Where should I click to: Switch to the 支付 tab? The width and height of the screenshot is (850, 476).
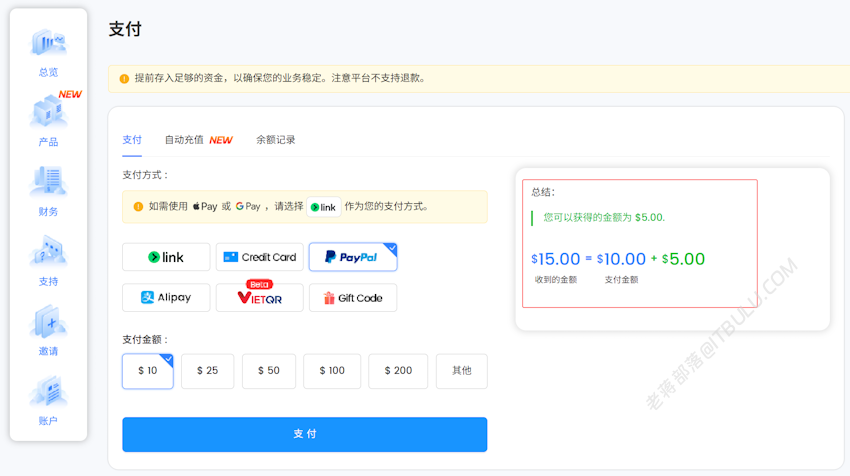pyautogui.click(x=132, y=140)
